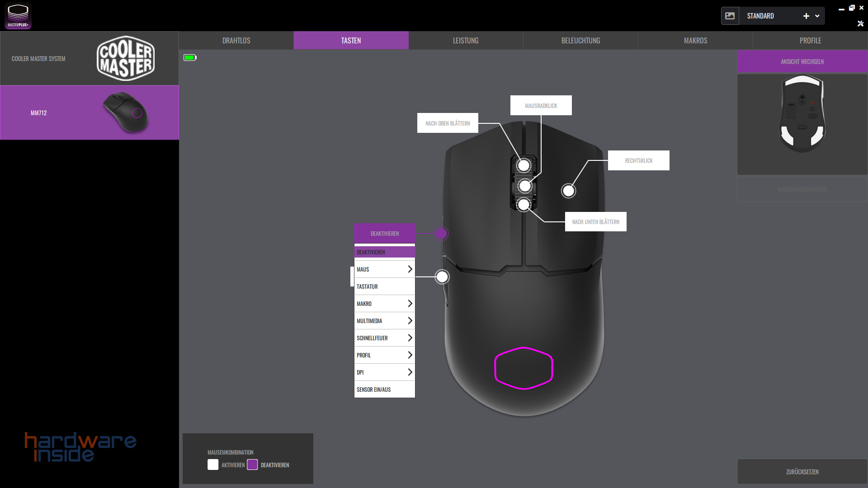Expand the DPI assignment submenu
This screenshot has height=488, width=868.
click(410, 372)
